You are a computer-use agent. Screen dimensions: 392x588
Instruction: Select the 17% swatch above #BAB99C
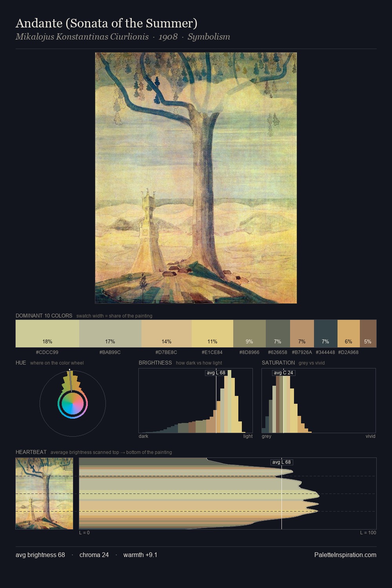[110, 334]
